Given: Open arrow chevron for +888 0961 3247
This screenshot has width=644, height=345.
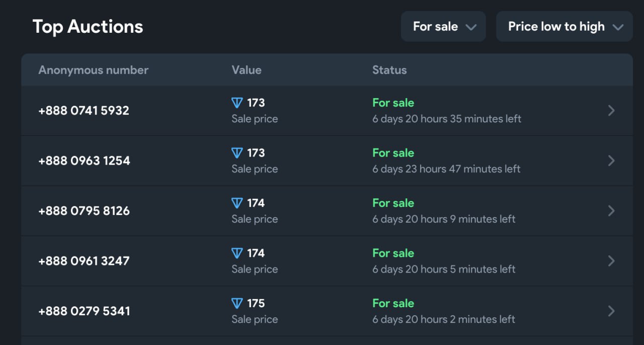Looking at the screenshot, I should click(x=611, y=261).
